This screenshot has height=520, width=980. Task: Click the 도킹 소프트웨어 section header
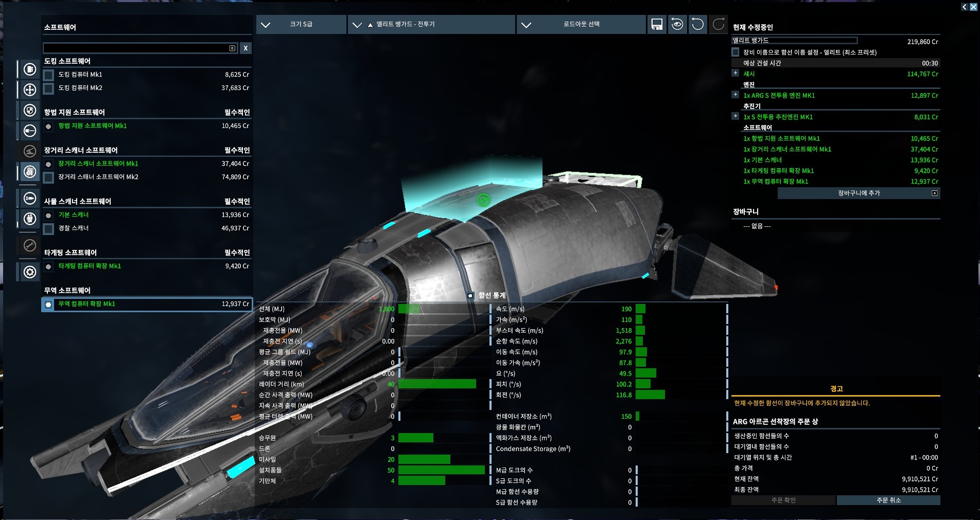[x=67, y=61]
